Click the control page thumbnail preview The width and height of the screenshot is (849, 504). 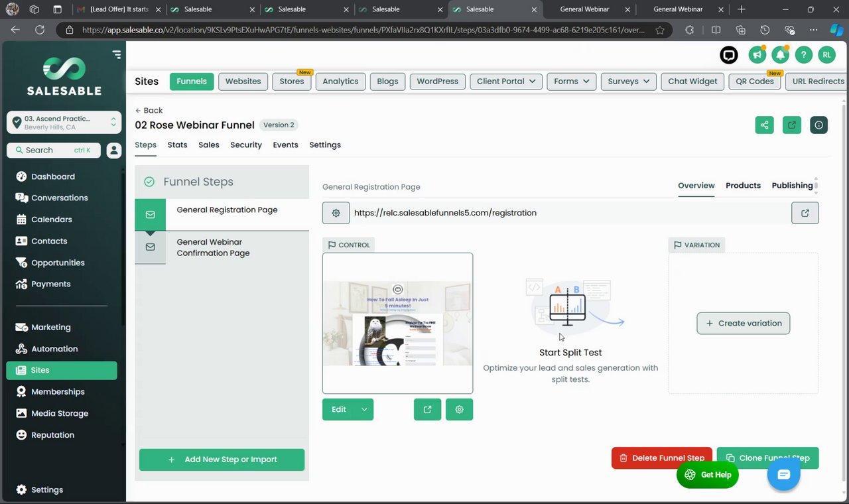tap(397, 323)
